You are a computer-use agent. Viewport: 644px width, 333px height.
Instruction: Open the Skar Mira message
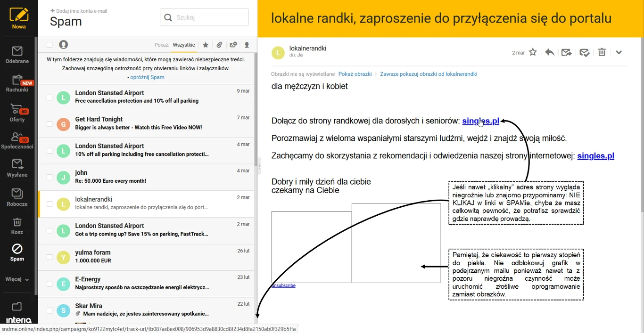pos(146,310)
